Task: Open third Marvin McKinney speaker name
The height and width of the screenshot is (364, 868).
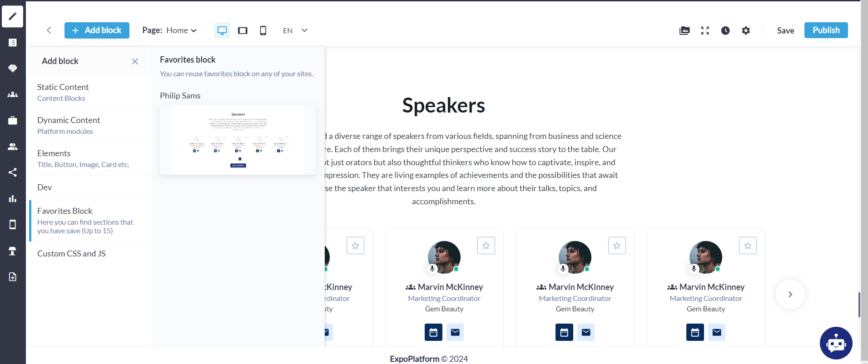Action: pos(581,287)
